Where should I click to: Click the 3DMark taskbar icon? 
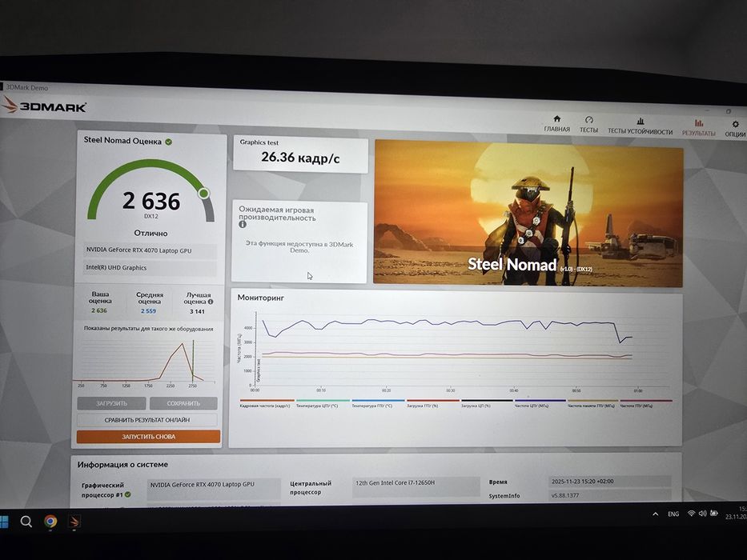coord(74,522)
